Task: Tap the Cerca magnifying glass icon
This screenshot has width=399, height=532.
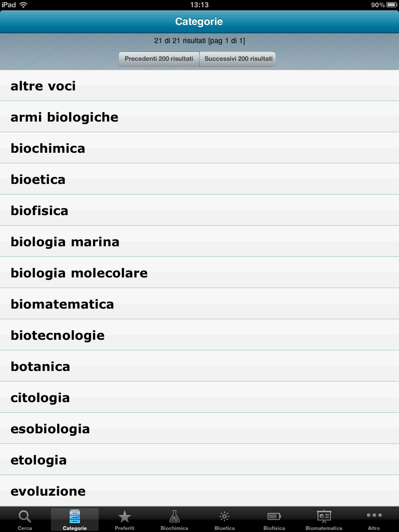Action: point(24,516)
